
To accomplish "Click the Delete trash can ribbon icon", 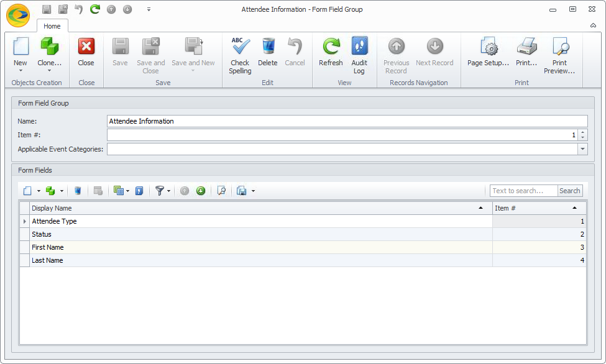I will click(268, 47).
